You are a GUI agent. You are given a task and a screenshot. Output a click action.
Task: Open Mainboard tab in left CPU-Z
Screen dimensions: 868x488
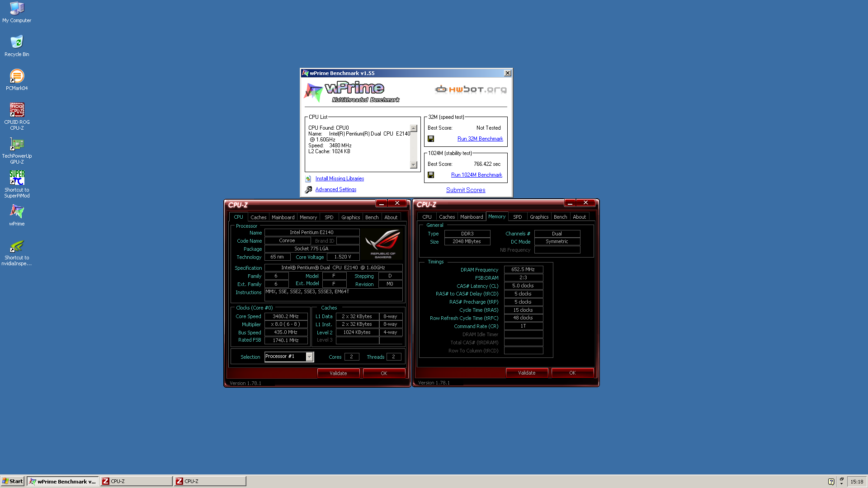coord(283,217)
